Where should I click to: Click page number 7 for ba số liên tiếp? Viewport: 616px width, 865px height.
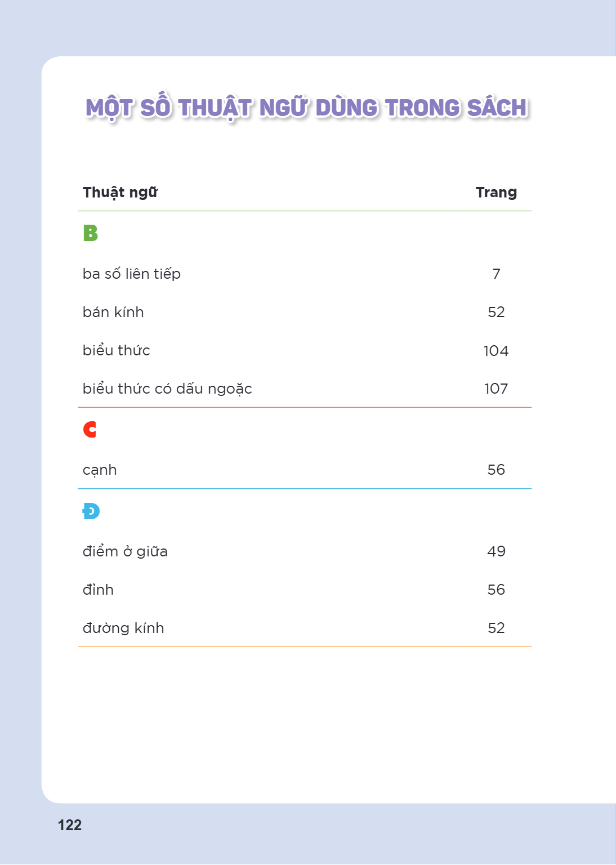click(496, 274)
